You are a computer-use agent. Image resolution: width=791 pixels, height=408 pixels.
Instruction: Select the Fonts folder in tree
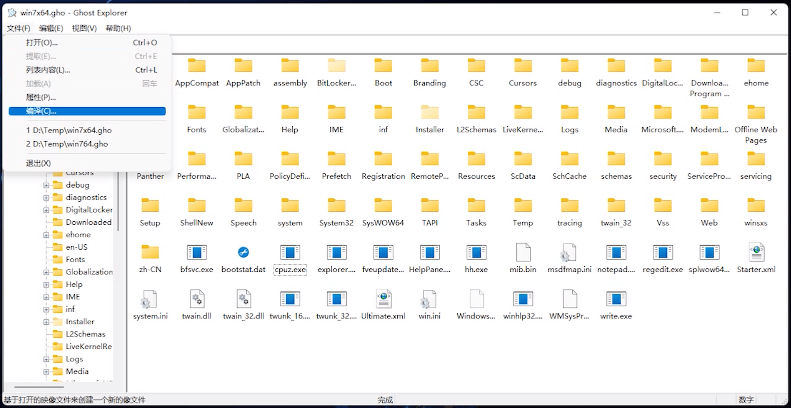click(x=69, y=260)
